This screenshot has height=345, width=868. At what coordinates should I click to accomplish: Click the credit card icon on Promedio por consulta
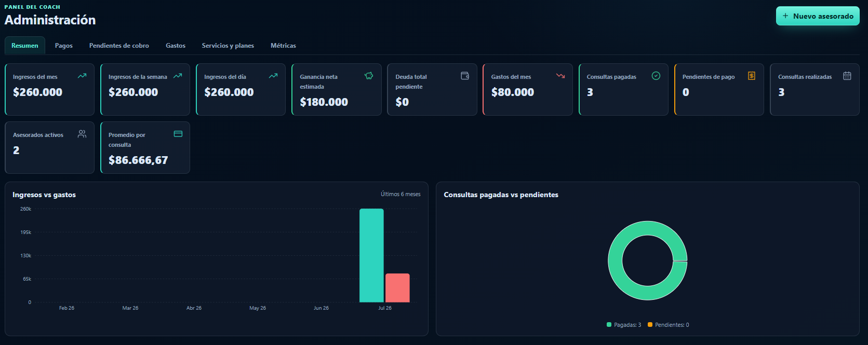coord(178,134)
